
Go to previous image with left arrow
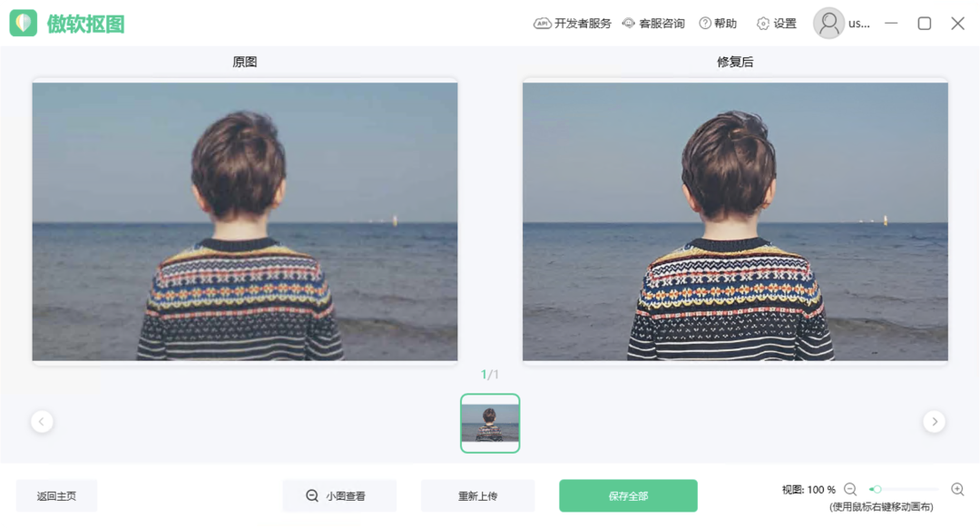[x=42, y=421]
